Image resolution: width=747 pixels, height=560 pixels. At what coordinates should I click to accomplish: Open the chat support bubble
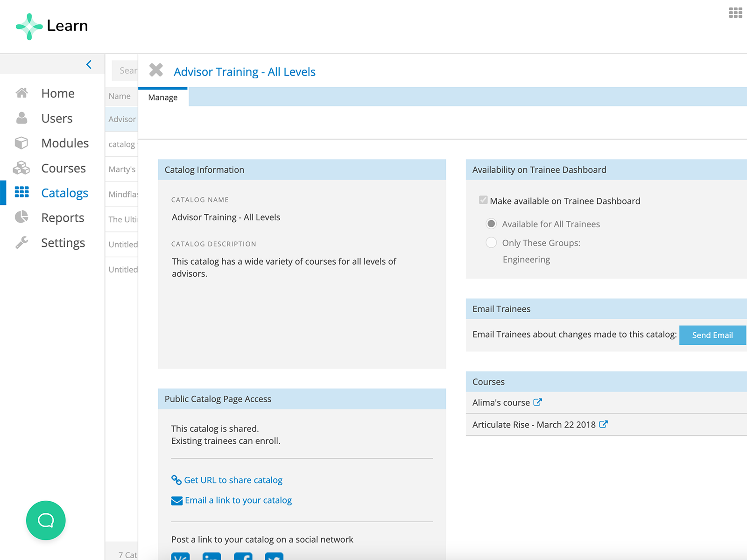(x=46, y=520)
